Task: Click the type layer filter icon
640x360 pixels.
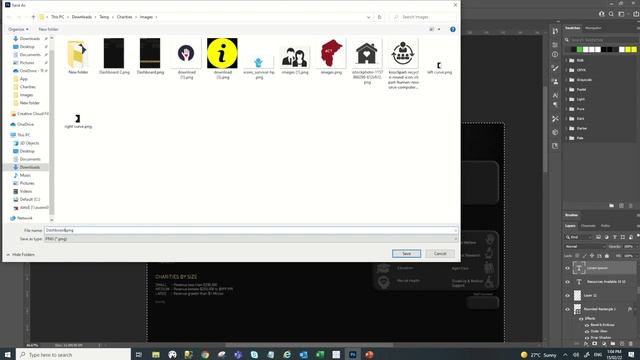Action: [615, 237]
